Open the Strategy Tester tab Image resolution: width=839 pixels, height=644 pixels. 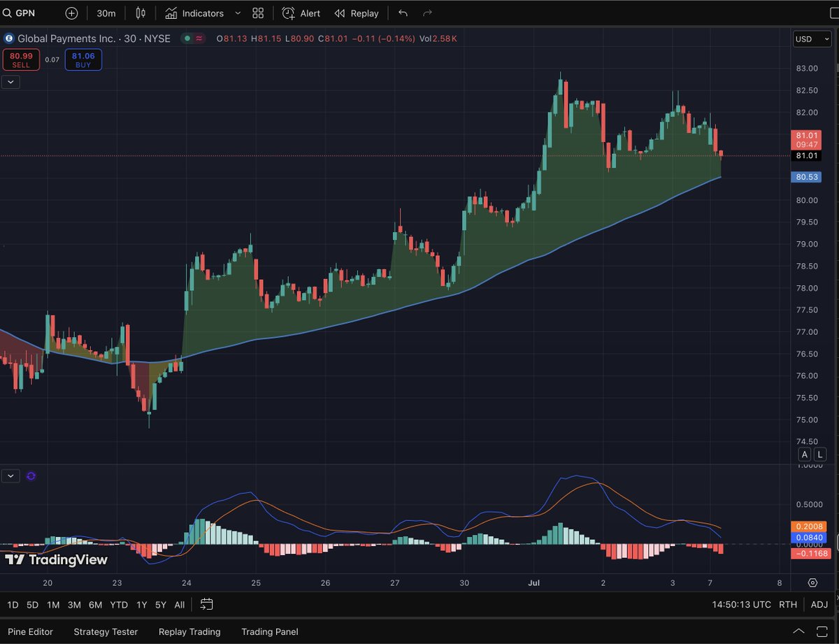[x=106, y=631]
